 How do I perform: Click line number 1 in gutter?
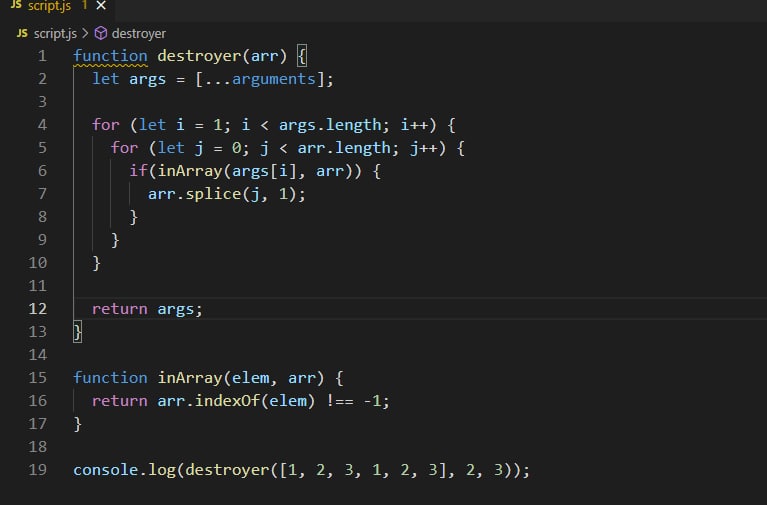tap(43, 56)
